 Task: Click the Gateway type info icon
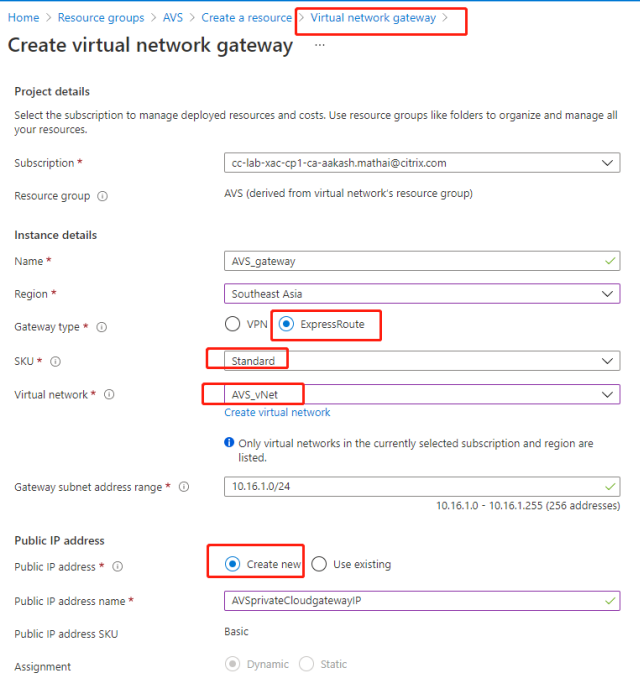coord(102,327)
